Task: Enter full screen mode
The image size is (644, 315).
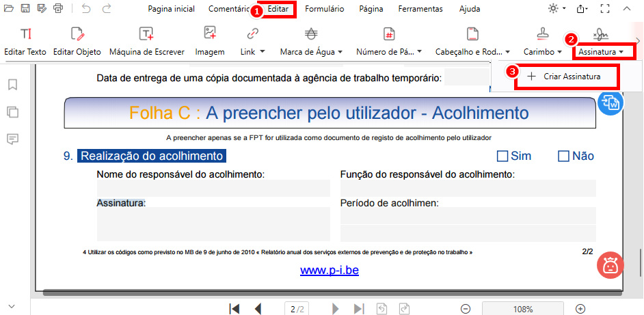Action: pyautogui.click(x=604, y=8)
